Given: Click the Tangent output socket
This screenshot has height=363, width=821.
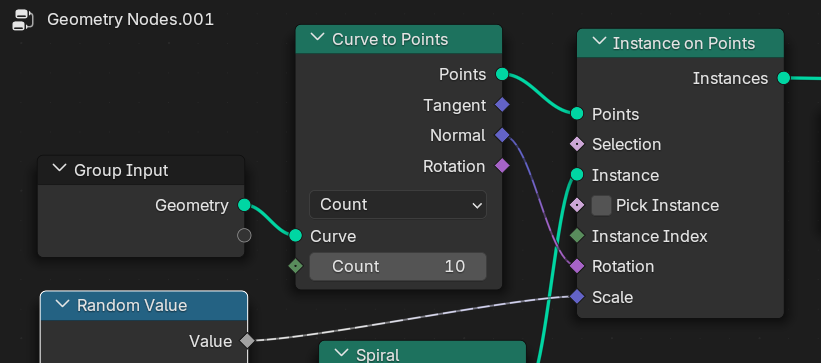Looking at the screenshot, I should [x=502, y=105].
